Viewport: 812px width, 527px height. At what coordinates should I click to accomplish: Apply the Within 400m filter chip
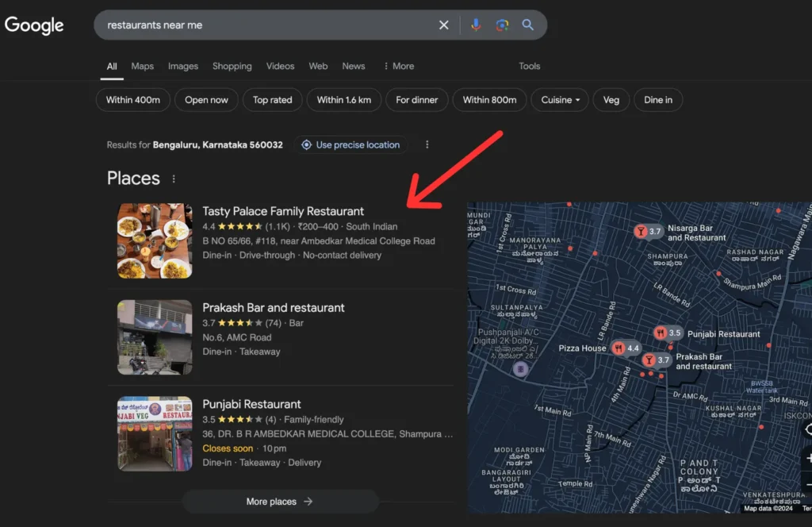tap(133, 100)
